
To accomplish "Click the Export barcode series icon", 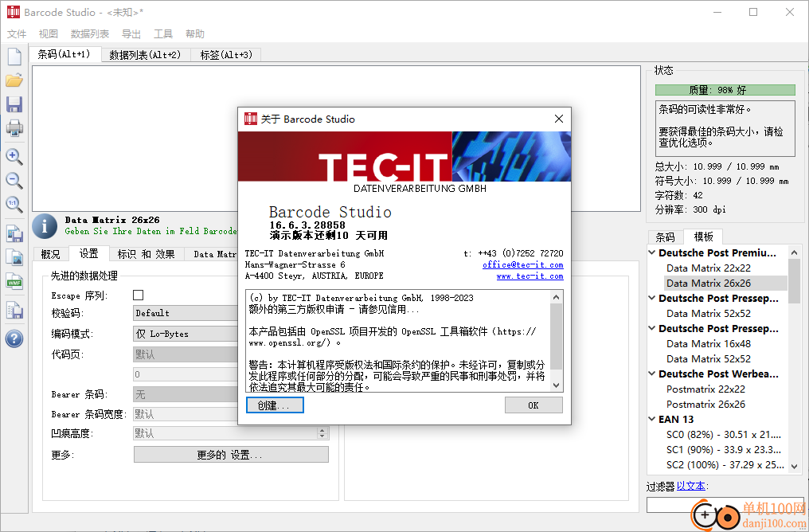I will (14, 310).
